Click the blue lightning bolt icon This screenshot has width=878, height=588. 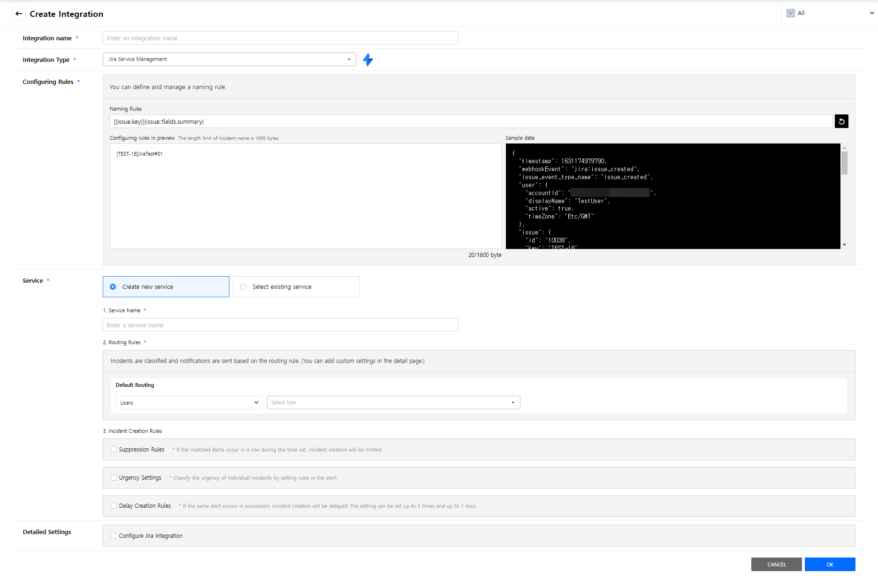(368, 60)
